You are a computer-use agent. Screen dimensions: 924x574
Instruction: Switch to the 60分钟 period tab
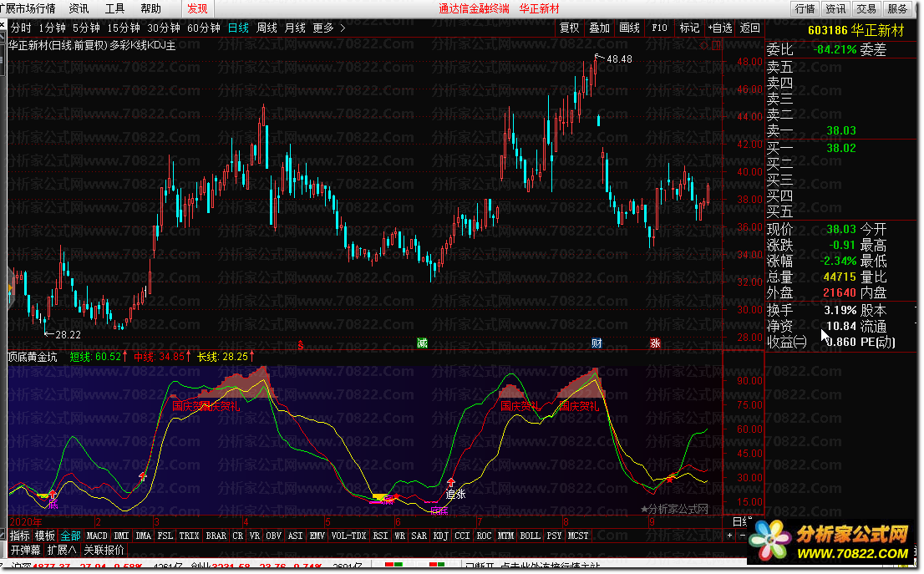[x=203, y=28]
